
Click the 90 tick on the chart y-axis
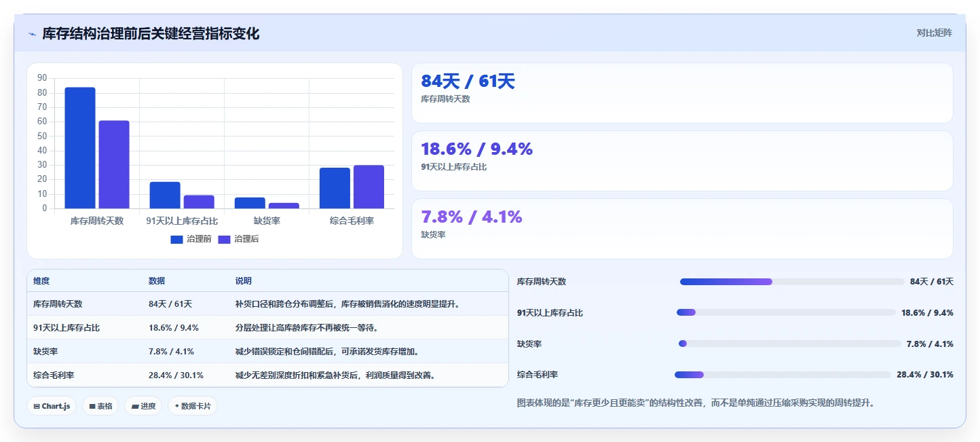click(x=42, y=78)
